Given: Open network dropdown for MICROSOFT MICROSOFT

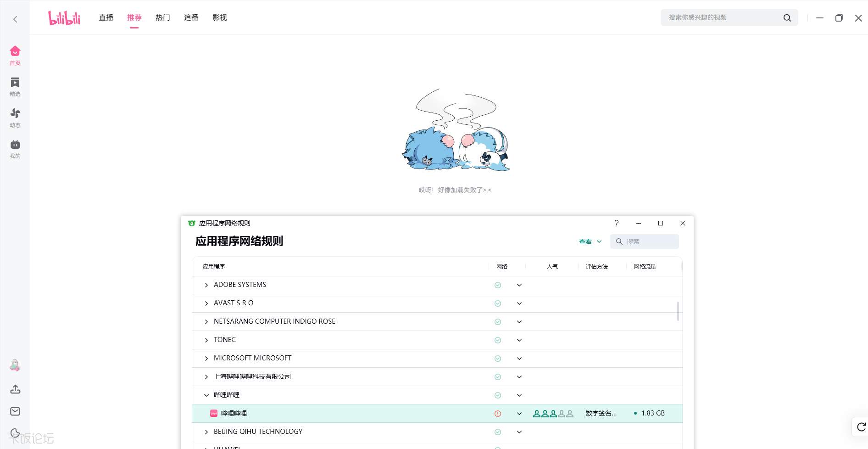Looking at the screenshot, I should (519, 359).
